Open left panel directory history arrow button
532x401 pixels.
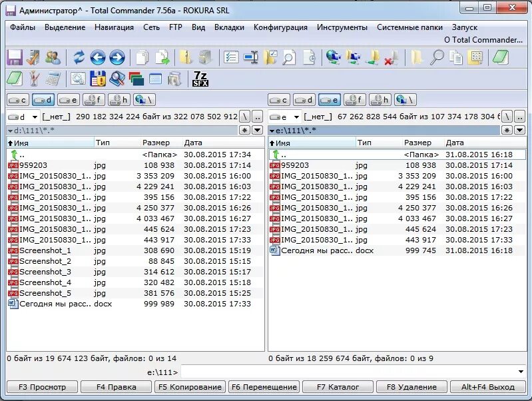(258, 130)
